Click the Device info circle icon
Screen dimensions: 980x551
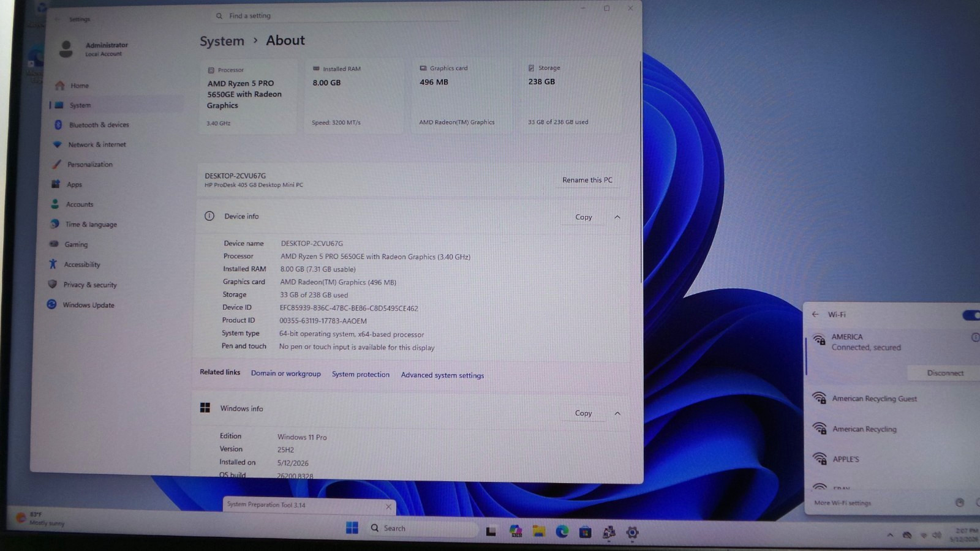[209, 216]
